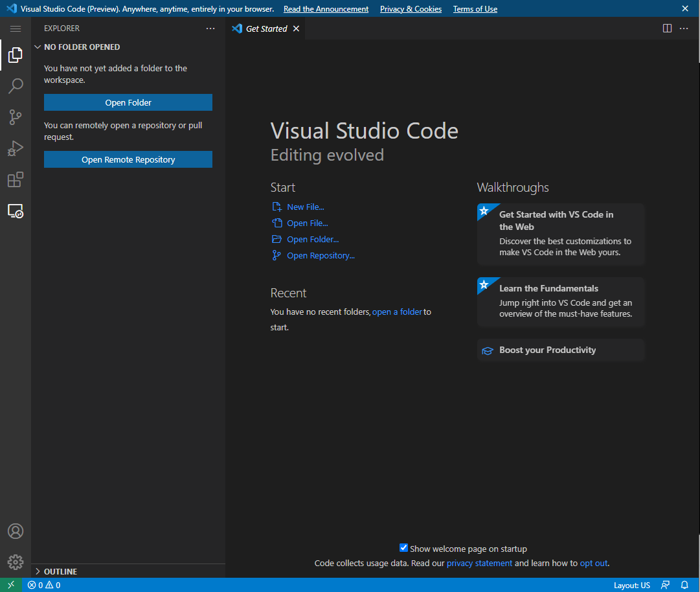This screenshot has height=592, width=700.
Task: Open Read the Announcement link
Action: (326, 9)
